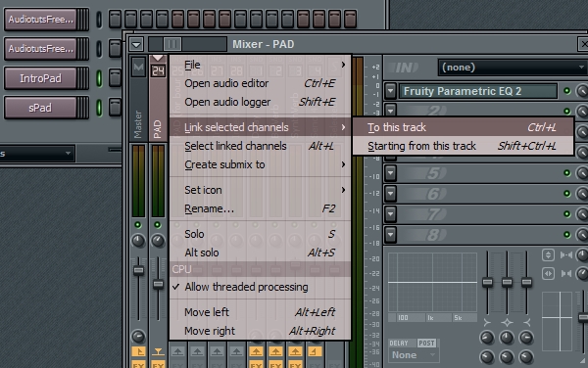This screenshot has height=368, width=588.
Task: Mute the Master mixer track via green LED
Action: point(137,225)
